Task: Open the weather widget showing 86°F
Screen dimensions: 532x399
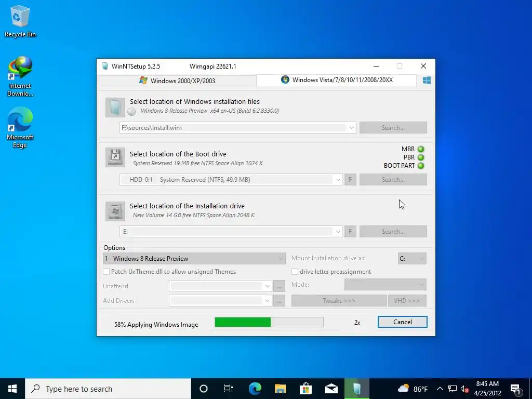Action: point(412,389)
